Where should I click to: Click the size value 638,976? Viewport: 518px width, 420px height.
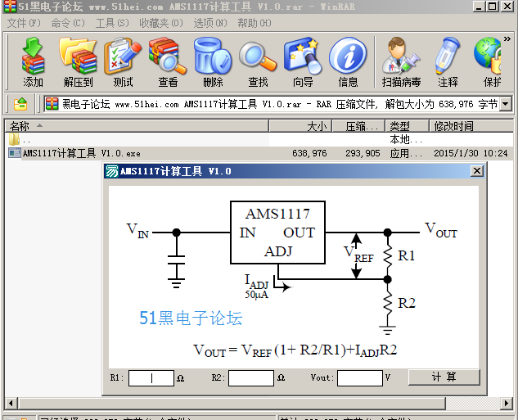click(x=309, y=153)
